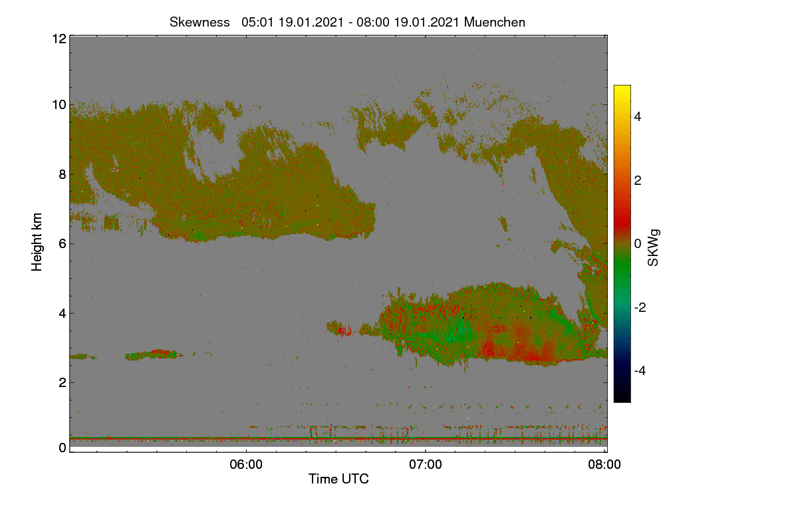Click the colorbar value 0 label

coord(637,243)
